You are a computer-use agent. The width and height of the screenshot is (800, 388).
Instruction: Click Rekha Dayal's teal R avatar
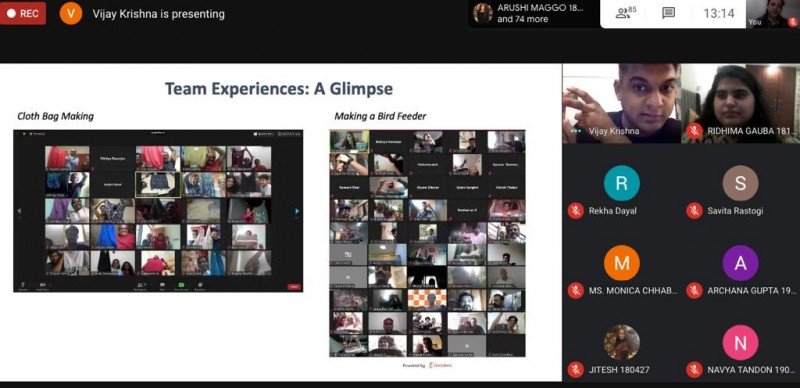[x=621, y=183]
